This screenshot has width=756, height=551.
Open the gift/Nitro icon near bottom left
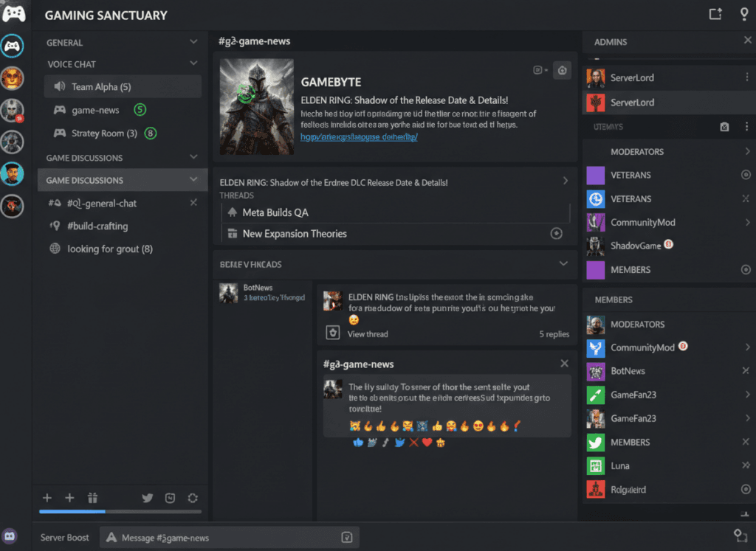92,498
